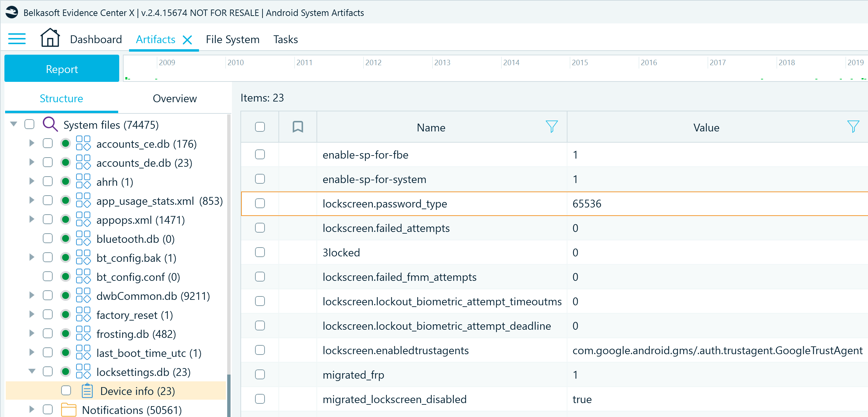This screenshot has height=417, width=868.
Task: Go to home via house icon
Action: point(50,38)
